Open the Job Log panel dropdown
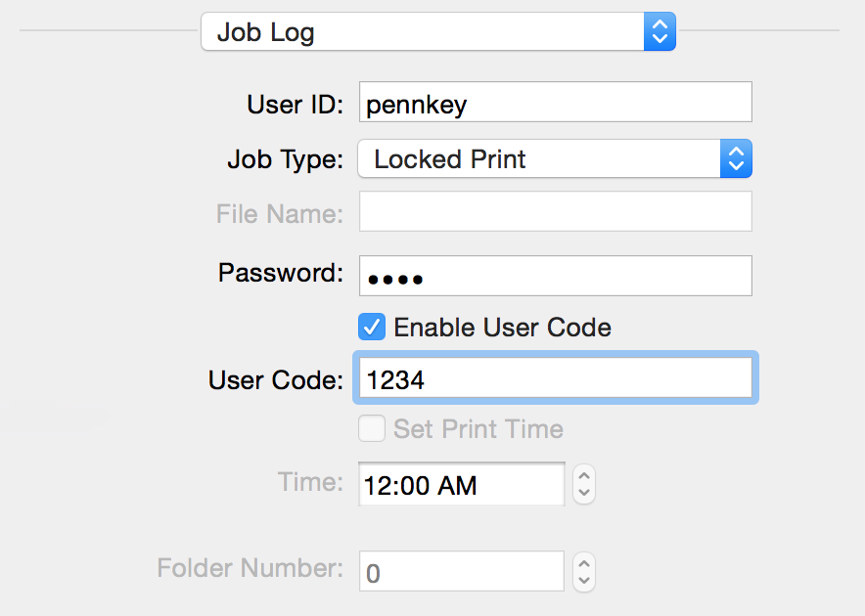 (x=438, y=32)
